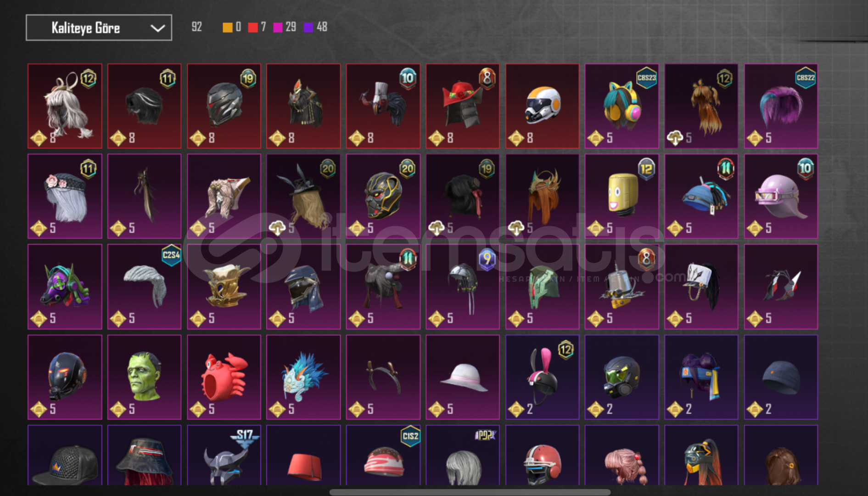Select the yellow cylinder smiley face helmet

pos(622,196)
